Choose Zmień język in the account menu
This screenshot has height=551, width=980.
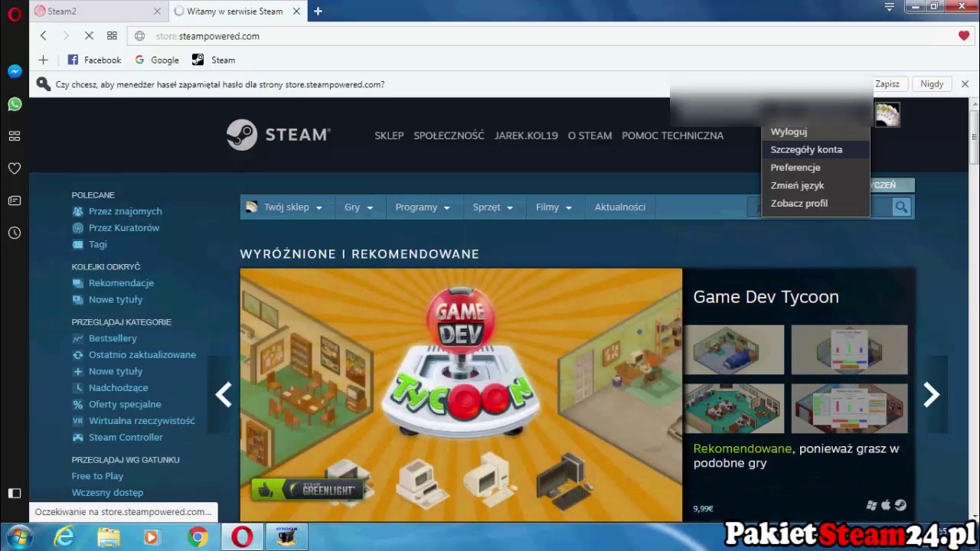click(797, 185)
